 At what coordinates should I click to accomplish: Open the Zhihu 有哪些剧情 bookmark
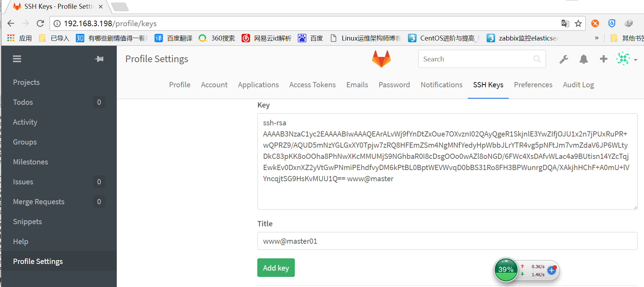click(x=112, y=38)
